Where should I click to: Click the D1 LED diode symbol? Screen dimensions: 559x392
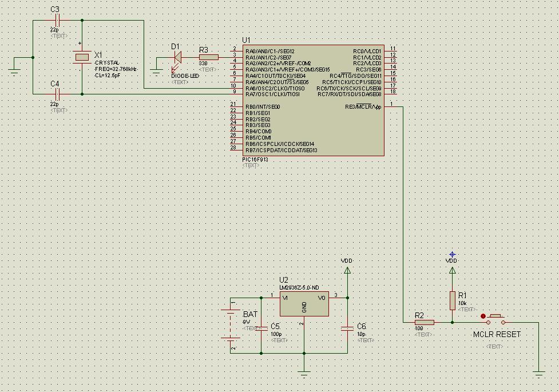pos(177,57)
